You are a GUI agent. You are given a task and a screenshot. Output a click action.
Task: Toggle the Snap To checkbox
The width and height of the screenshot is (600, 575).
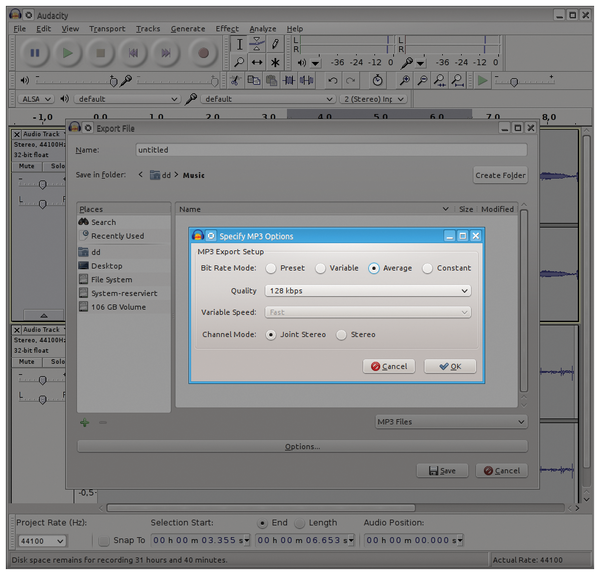(104, 541)
